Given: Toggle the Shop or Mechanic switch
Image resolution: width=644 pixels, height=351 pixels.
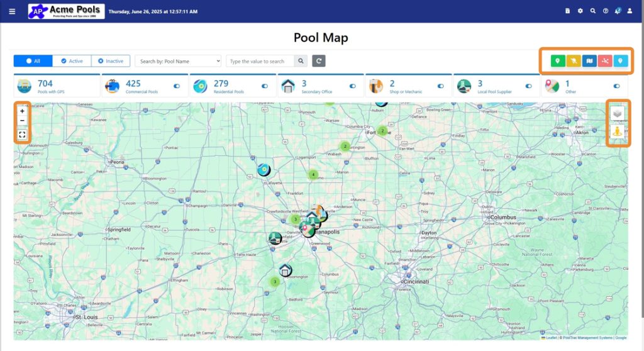Looking at the screenshot, I should coord(440,86).
